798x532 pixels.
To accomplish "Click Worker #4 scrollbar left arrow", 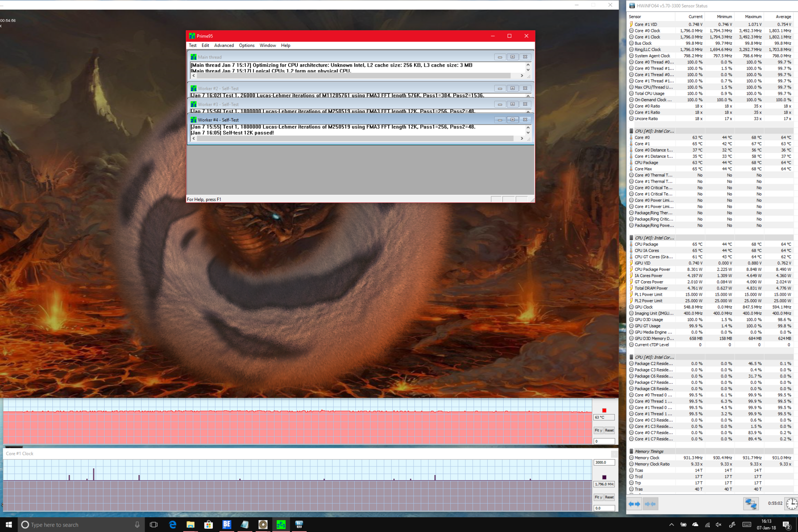I will (193, 138).
